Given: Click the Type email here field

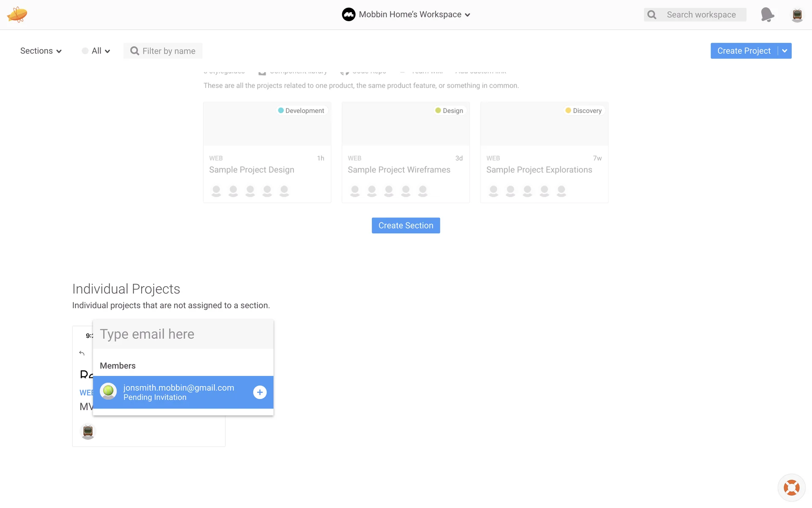Looking at the screenshot, I should (x=183, y=334).
